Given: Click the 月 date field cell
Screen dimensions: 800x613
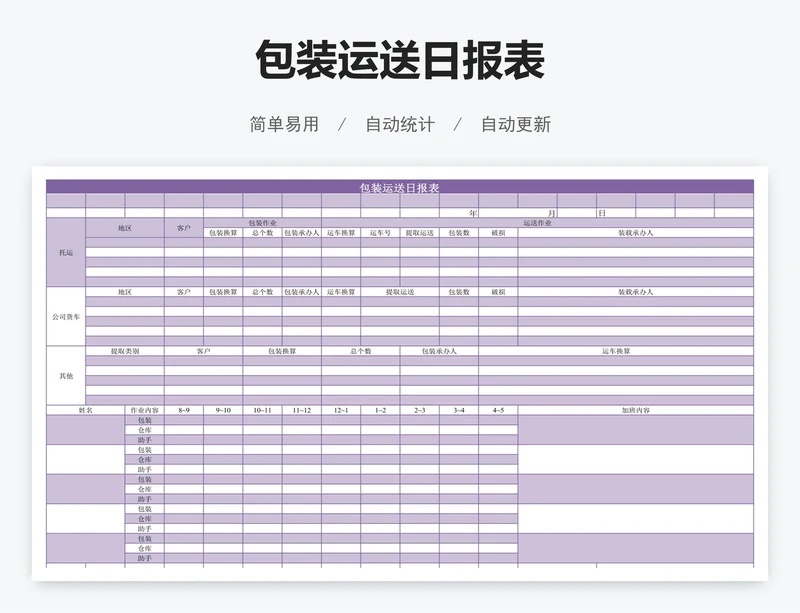Looking at the screenshot, I should pyautogui.click(x=552, y=213).
